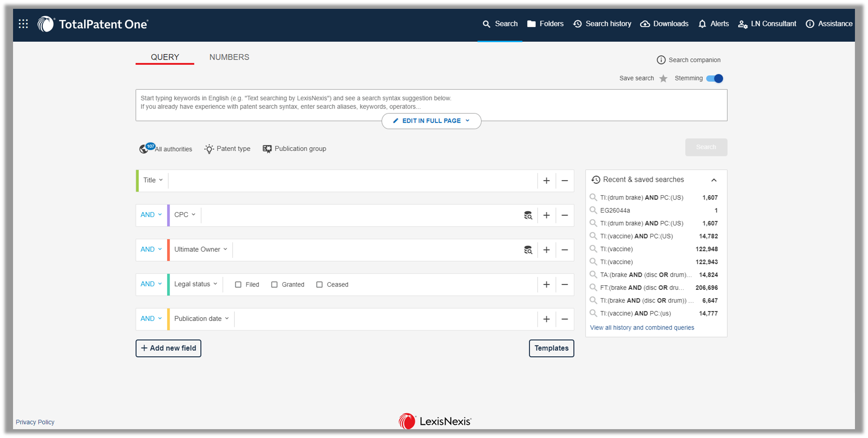This screenshot has height=438, width=868.
Task: Remove the Legal status row
Action: (x=564, y=284)
